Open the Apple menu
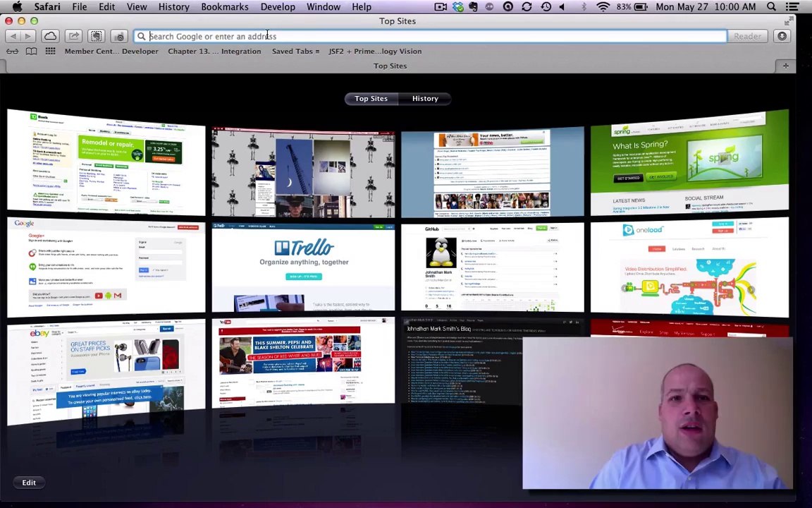The width and height of the screenshot is (812, 508). (x=17, y=7)
